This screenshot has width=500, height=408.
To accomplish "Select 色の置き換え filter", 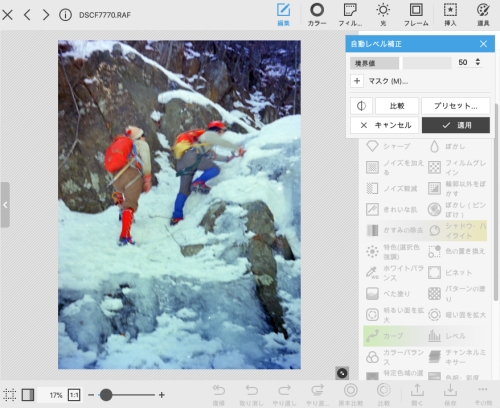I will coord(457,252).
